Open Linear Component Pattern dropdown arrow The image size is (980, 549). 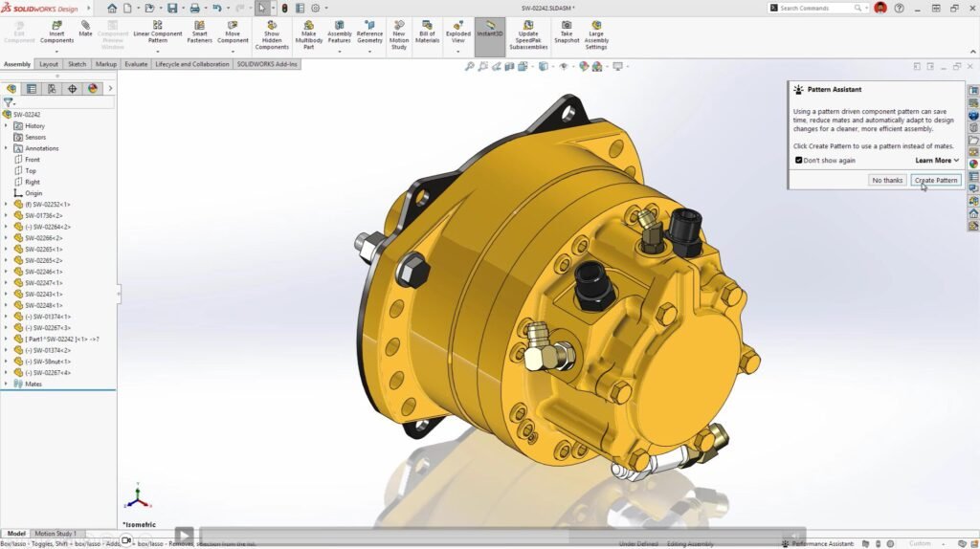coord(158,52)
